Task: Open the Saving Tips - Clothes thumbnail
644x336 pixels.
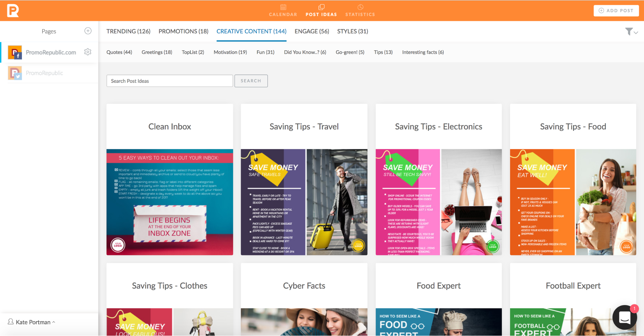Action: coord(170,322)
